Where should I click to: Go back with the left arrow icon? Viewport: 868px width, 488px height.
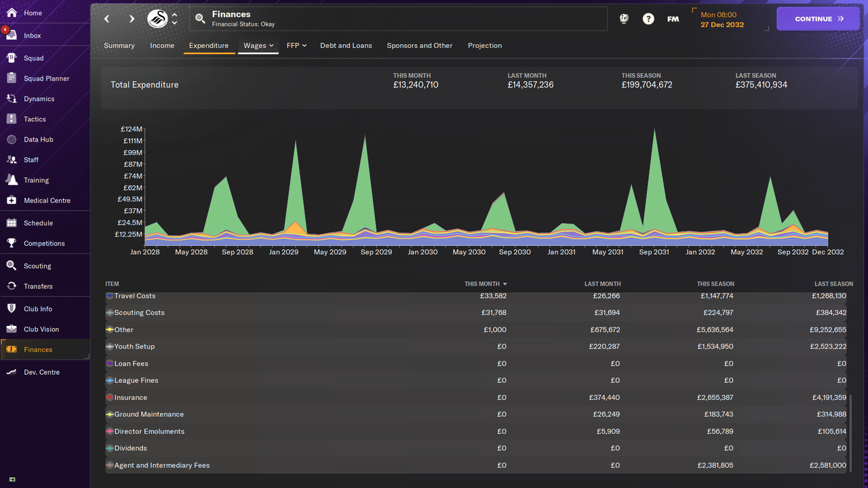[x=107, y=19]
